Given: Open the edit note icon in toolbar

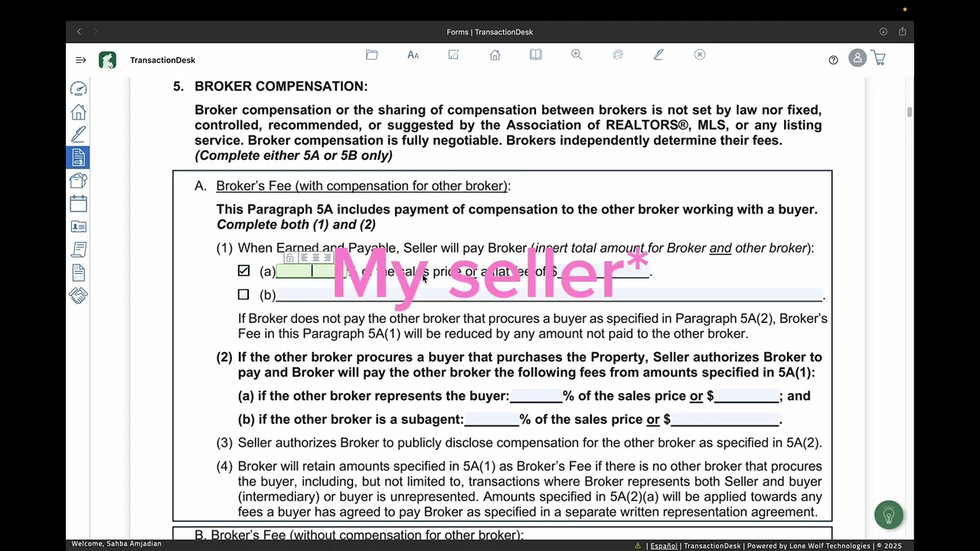Looking at the screenshot, I should [453, 55].
